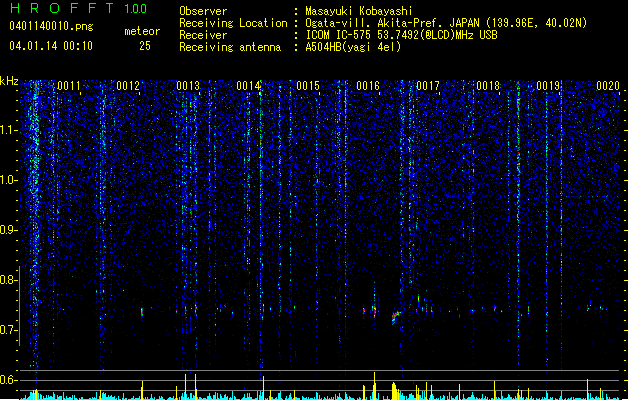The image size is (629, 400).
Task: Click the 0016 time marker
Action: (x=368, y=86)
